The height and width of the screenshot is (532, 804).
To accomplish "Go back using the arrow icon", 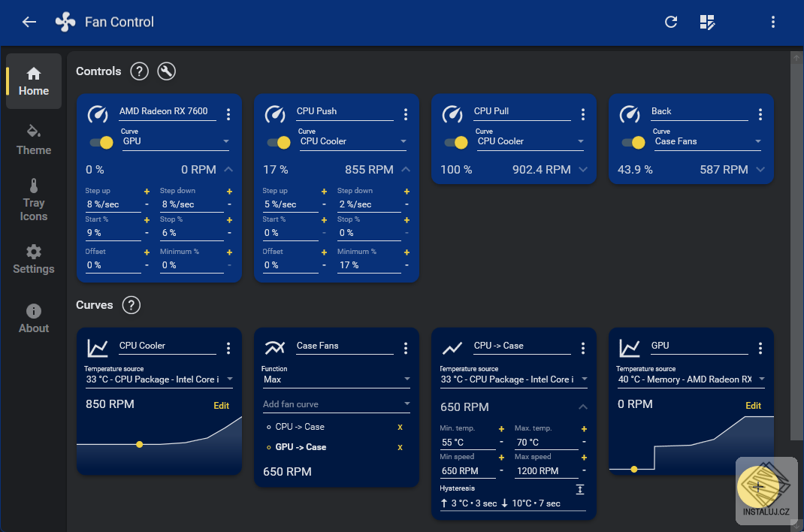I will 29,22.
